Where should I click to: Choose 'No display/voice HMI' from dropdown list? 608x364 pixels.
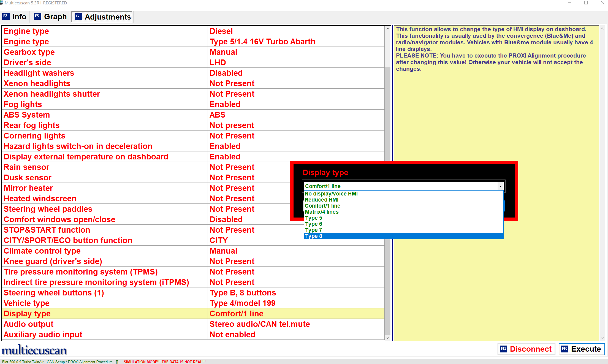pyautogui.click(x=404, y=194)
